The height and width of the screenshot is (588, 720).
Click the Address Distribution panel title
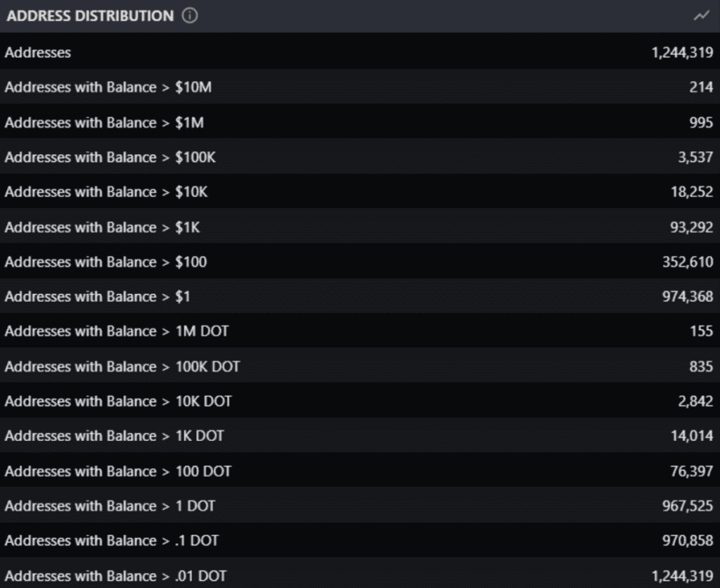coord(90,15)
